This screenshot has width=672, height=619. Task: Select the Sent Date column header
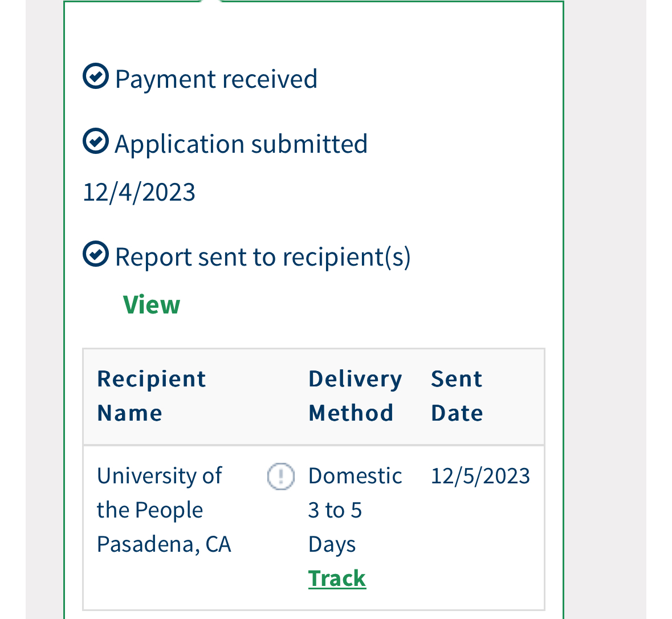pos(457,396)
